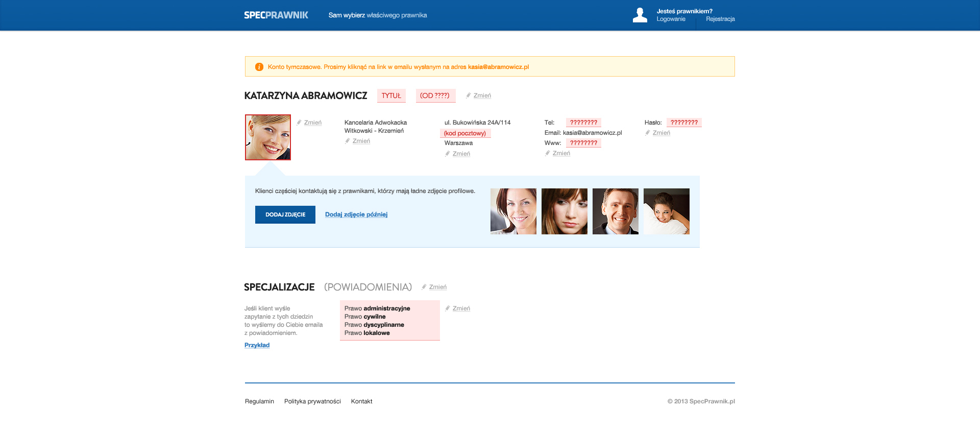Click the user silhouette icon in header
Viewport: 980px width, 434px height.
[640, 15]
